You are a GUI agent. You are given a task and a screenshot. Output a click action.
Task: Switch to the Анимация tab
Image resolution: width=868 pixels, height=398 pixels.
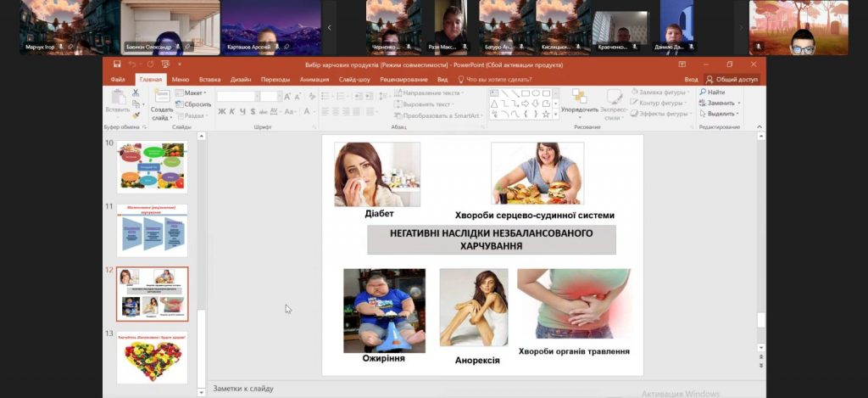tap(314, 79)
